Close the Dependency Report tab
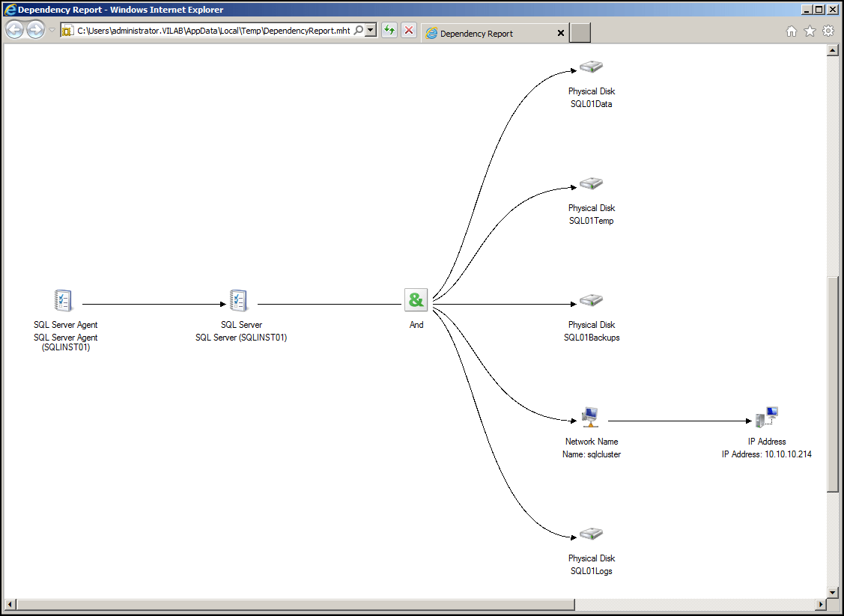This screenshot has width=844, height=616. point(560,34)
